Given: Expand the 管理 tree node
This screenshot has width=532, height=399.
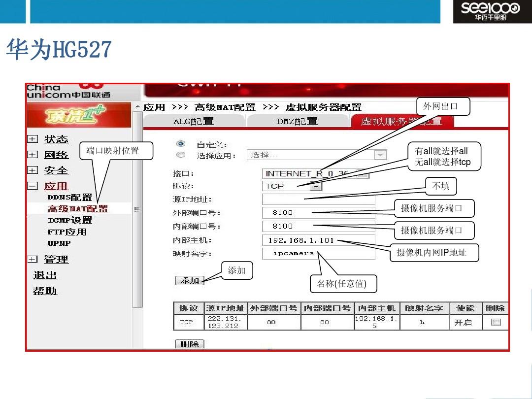Looking at the screenshot, I should [x=32, y=259].
